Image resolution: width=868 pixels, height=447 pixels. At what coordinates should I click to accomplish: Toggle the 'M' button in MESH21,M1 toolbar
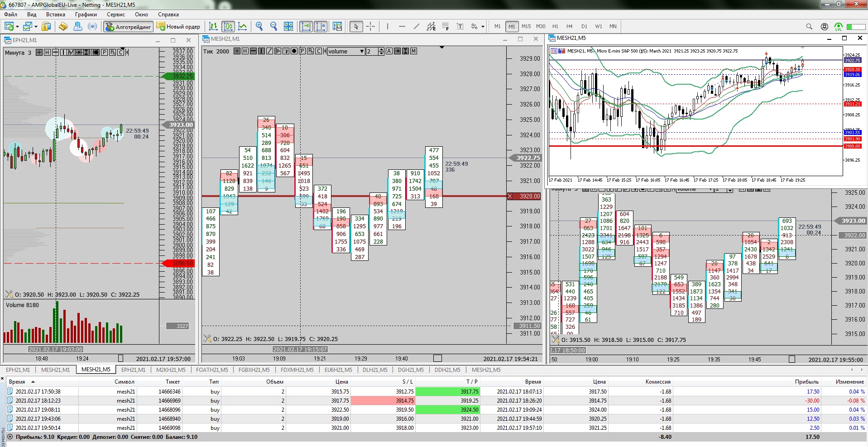(413, 51)
